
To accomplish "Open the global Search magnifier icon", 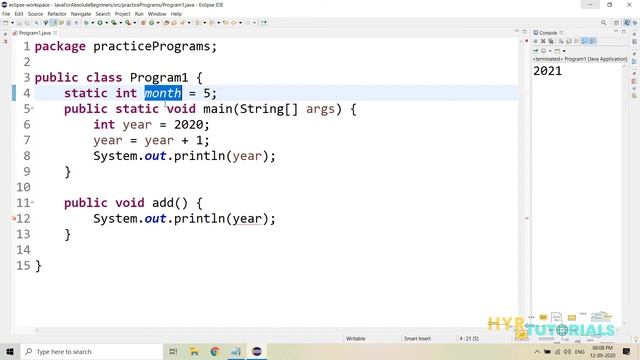I will [603, 23].
